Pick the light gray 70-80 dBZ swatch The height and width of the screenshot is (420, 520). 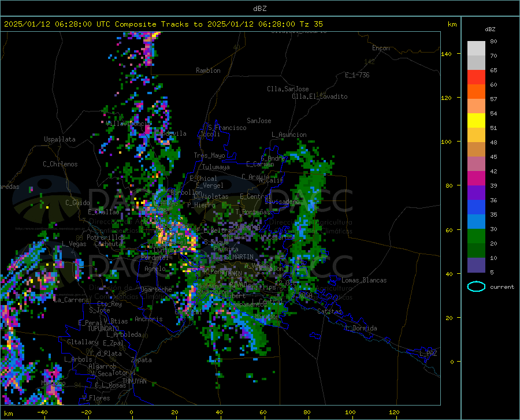click(x=476, y=49)
